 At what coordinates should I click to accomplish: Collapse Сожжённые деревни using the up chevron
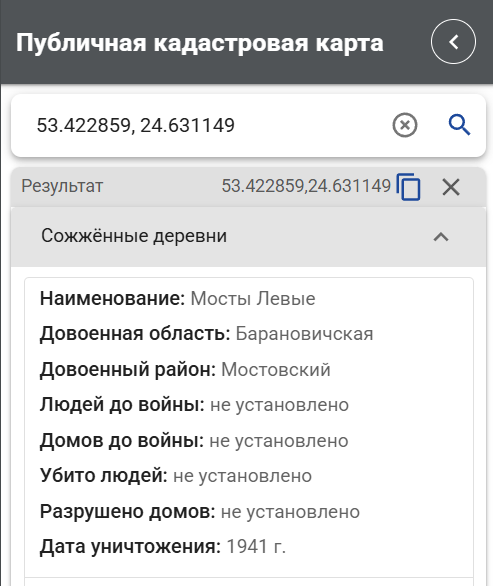pos(441,237)
